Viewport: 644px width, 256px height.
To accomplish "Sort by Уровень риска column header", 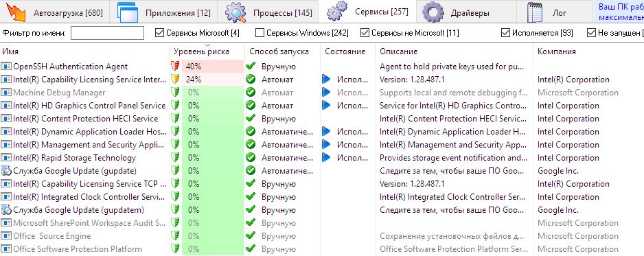I will [x=201, y=51].
